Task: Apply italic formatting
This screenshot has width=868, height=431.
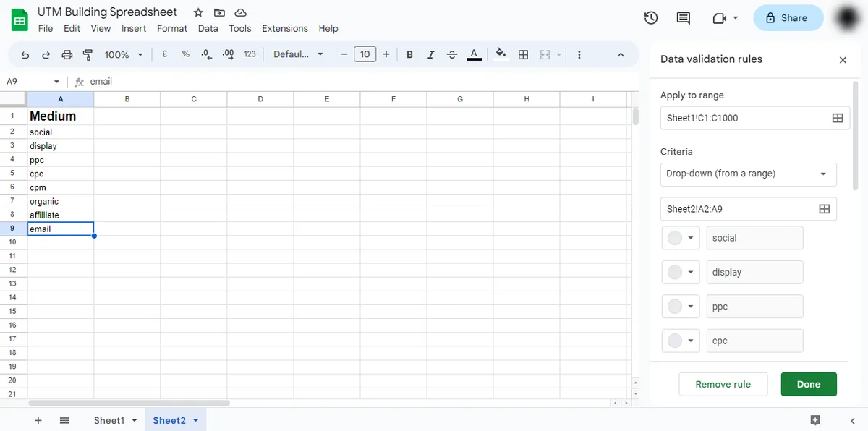Action: [x=430, y=54]
